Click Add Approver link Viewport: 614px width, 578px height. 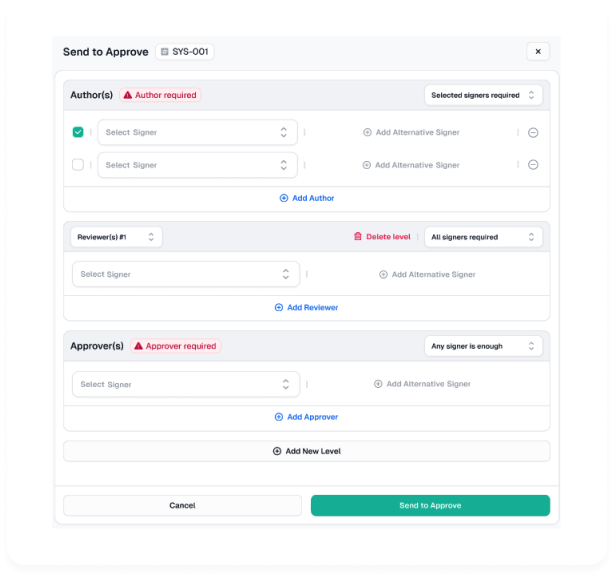point(306,417)
